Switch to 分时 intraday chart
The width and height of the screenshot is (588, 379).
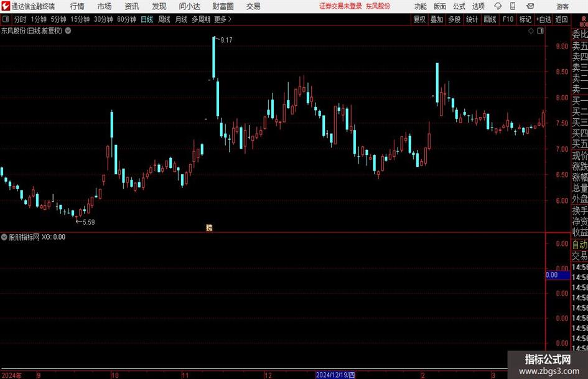pyautogui.click(x=21, y=19)
